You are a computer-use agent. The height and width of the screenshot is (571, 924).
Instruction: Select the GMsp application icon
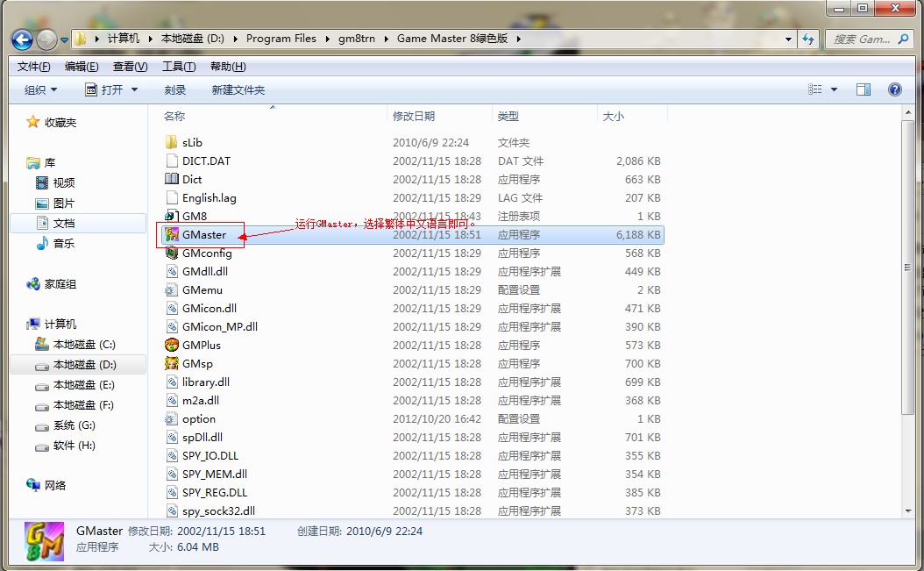172,363
